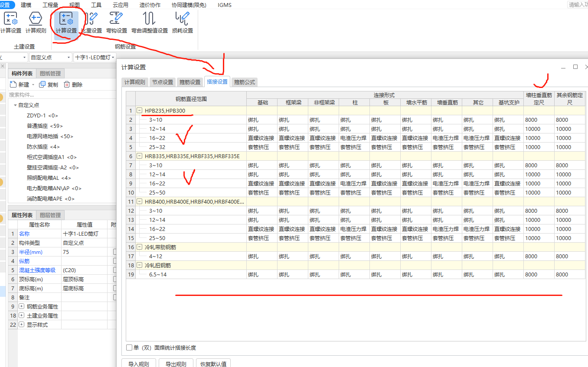The height and width of the screenshot is (367, 588).
Task: Click 墙柱垂直筋定尺 value 8000 in row 17
Action: 539,256
